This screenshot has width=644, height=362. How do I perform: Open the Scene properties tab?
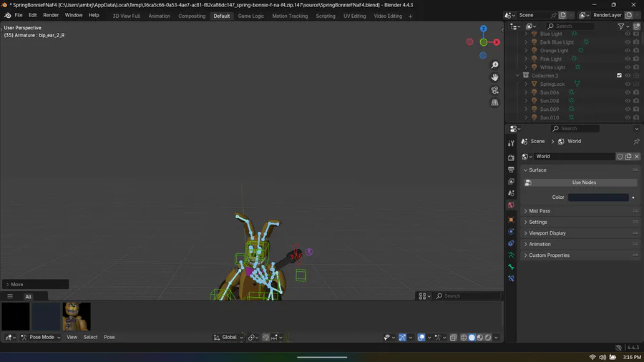pos(511,193)
